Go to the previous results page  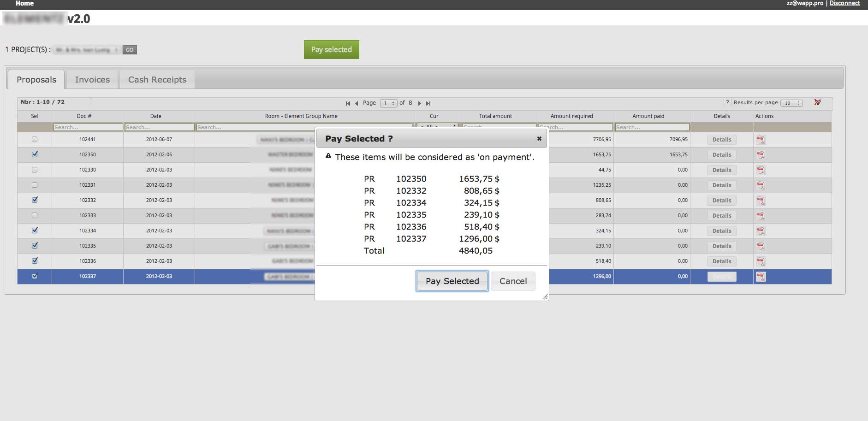click(357, 103)
